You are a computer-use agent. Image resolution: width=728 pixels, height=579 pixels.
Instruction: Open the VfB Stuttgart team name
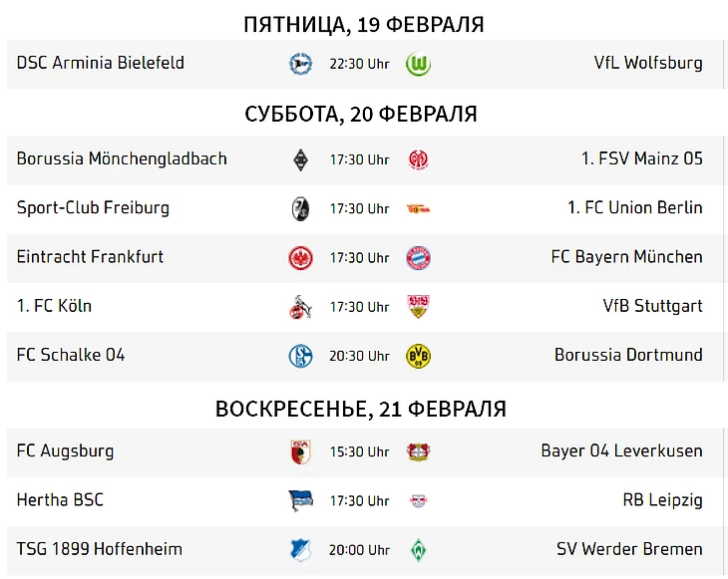652,306
